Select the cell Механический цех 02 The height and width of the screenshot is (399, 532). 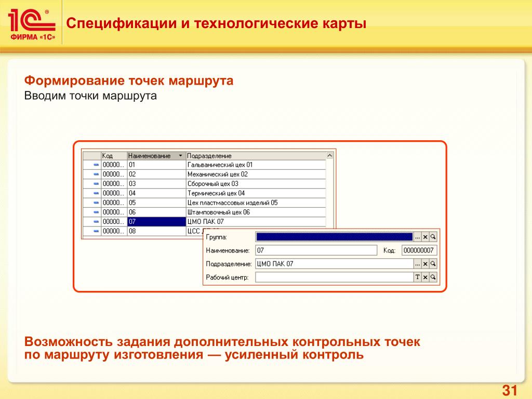pyautogui.click(x=256, y=175)
